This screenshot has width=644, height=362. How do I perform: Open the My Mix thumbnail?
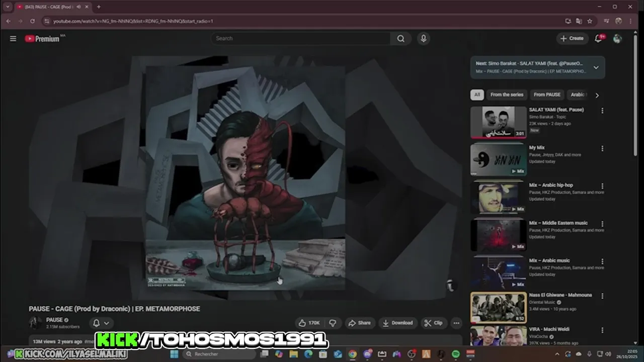498,159
